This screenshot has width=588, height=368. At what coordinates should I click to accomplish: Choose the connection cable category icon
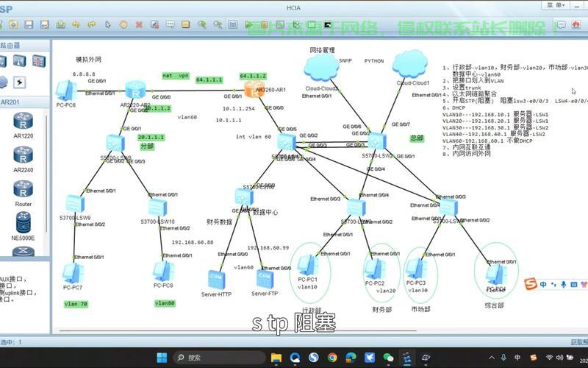[20, 82]
